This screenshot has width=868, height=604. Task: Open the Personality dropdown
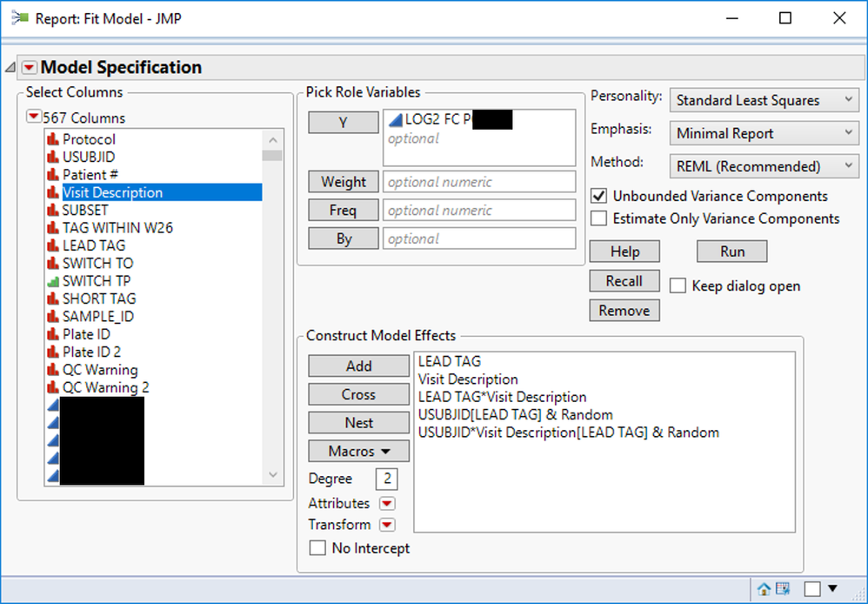pyautogui.click(x=763, y=100)
